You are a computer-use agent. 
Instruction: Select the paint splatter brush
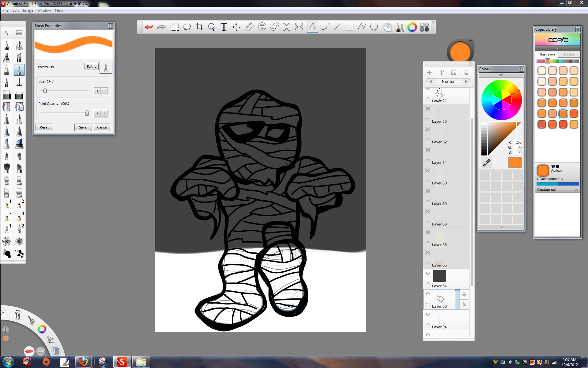(7, 254)
